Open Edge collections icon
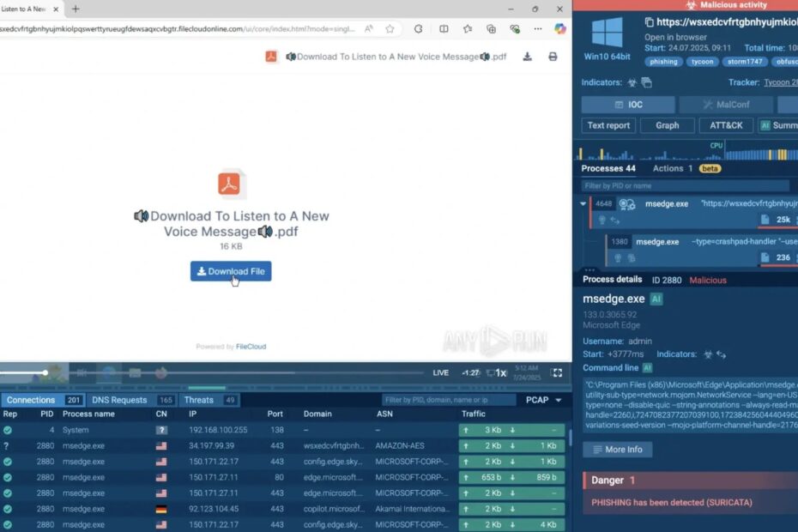 [x=491, y=29]
